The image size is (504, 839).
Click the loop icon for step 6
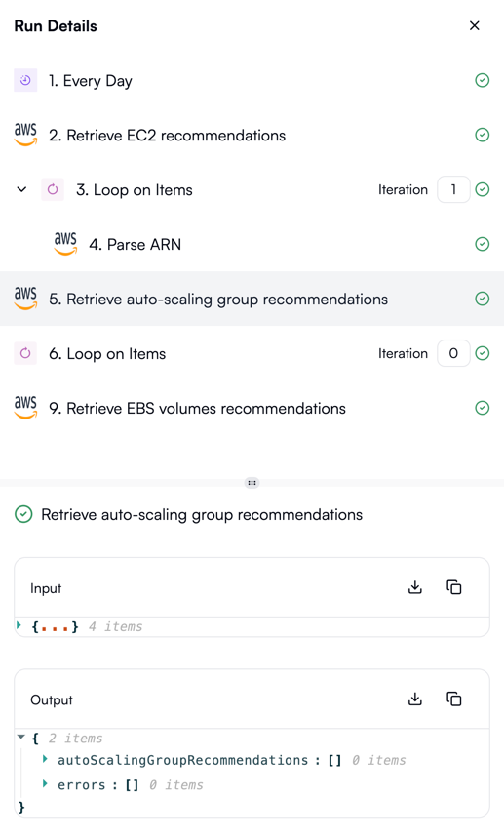point(25,353)
